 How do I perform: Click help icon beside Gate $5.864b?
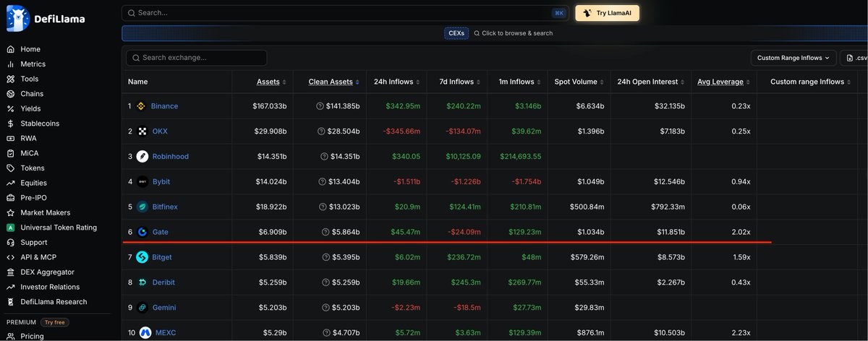pyautogui.click(x=325, y=232)
